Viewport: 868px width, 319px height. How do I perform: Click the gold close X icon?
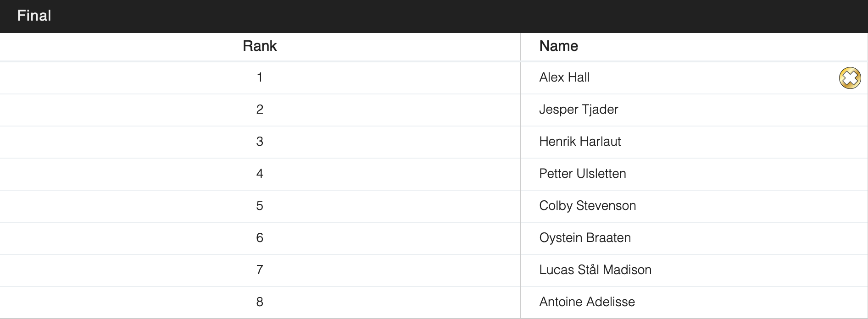(x=850, y=78)
